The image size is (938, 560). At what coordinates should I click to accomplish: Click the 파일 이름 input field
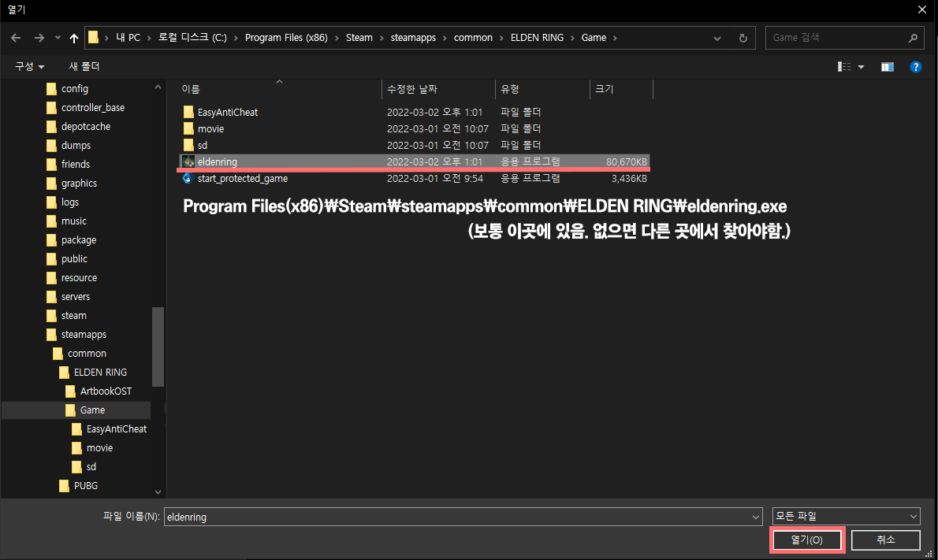[457, 517]
